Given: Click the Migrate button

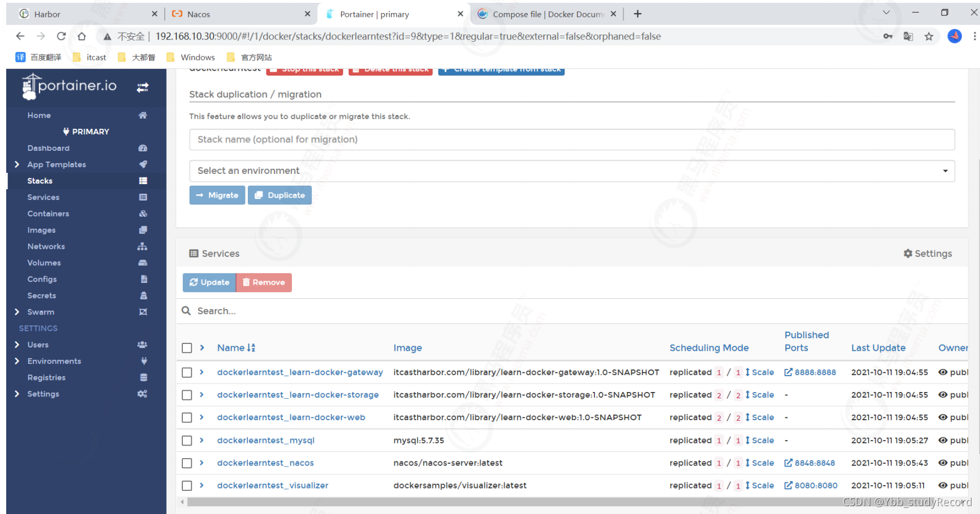Looking at the screenshot, I should click(x=217, y=195).
